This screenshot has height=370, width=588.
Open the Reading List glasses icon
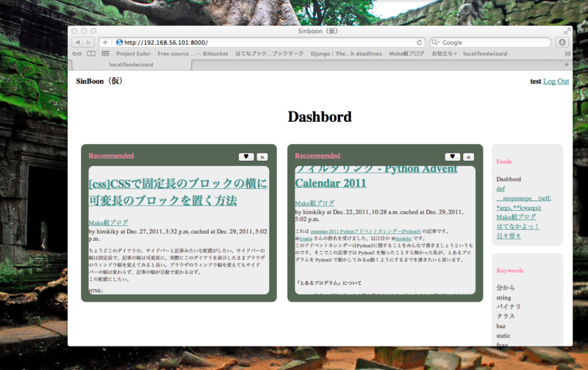point(77,54)
